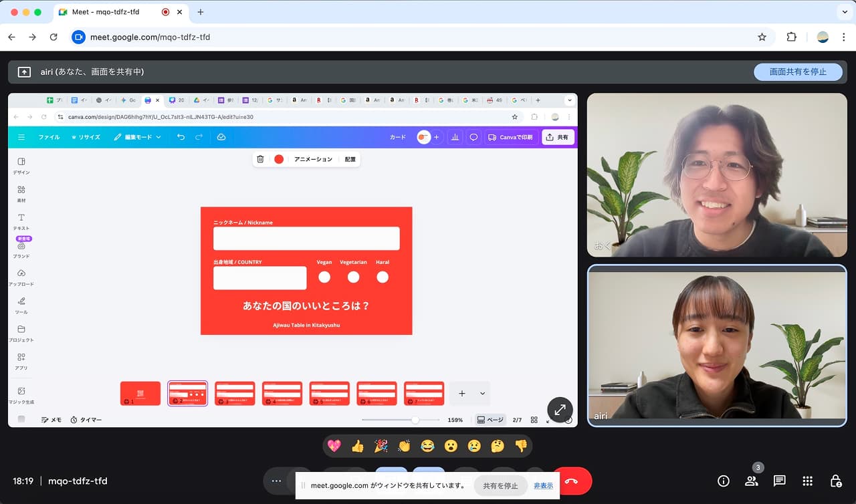
Task: Expand the shared screen to fullscreen
Action: [560, 410]
